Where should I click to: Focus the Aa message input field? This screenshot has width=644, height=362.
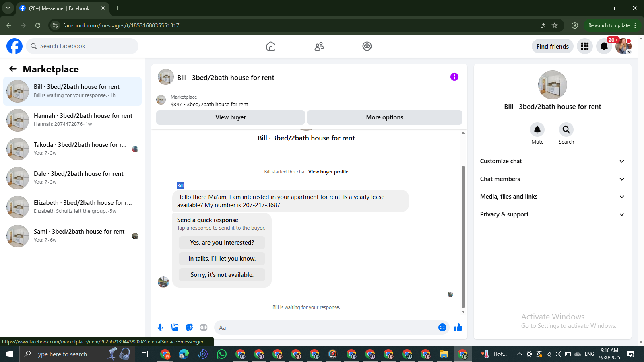(327, 327)
